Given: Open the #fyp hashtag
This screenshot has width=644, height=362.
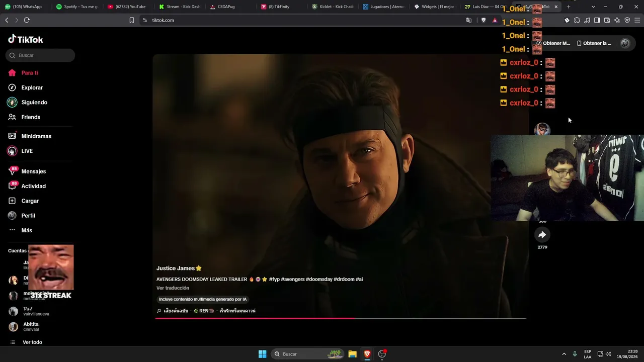Looking at the screenshot, I should 274,280.
